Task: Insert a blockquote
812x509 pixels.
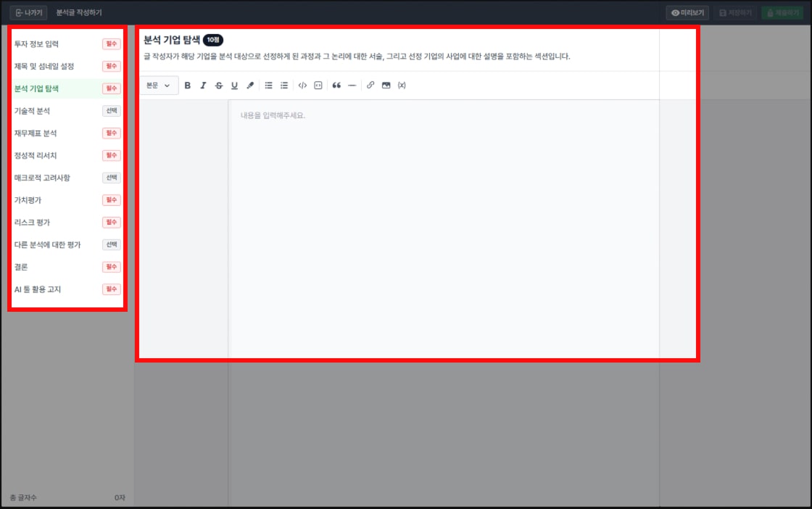Action: point(336,86)
